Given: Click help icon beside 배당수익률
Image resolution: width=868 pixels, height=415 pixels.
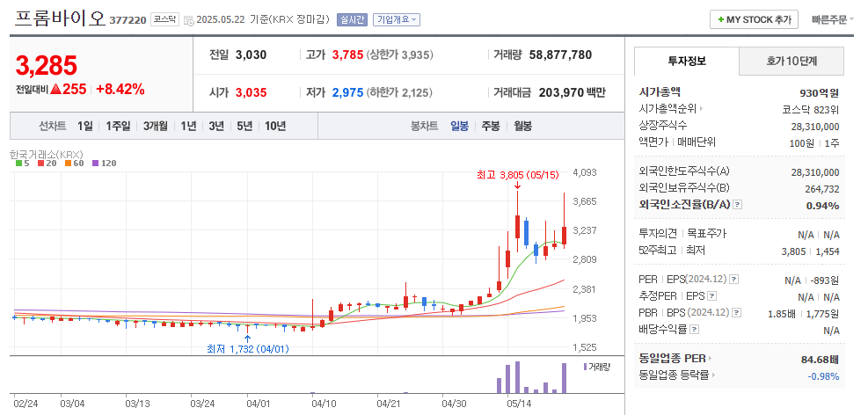Looking at the screenshot, I should click(x=695, y=329).
